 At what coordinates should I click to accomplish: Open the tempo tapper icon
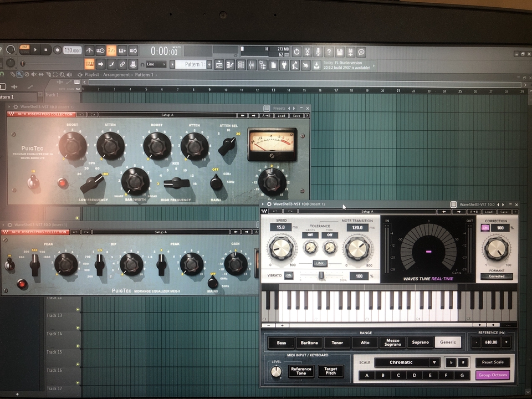pos(295,64)
